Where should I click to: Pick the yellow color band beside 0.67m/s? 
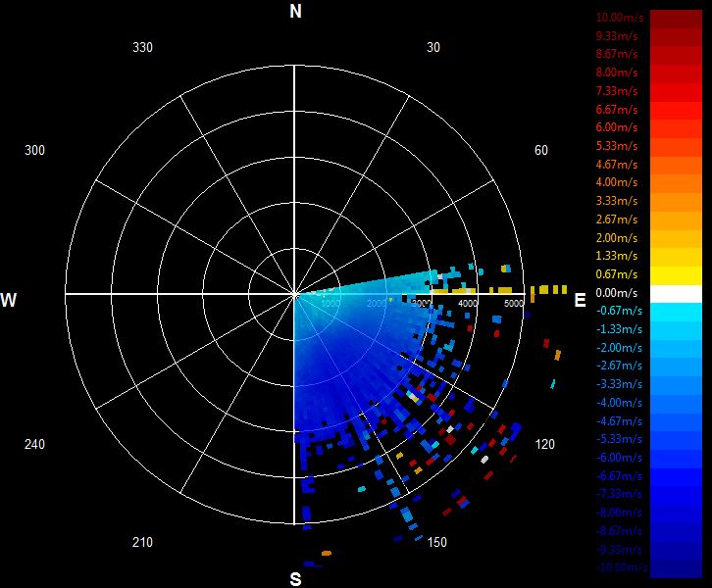[x=676, y=275]
